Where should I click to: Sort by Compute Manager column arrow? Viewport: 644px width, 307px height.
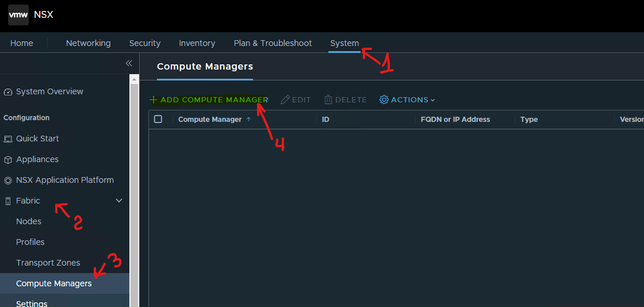tap(248, 120)
